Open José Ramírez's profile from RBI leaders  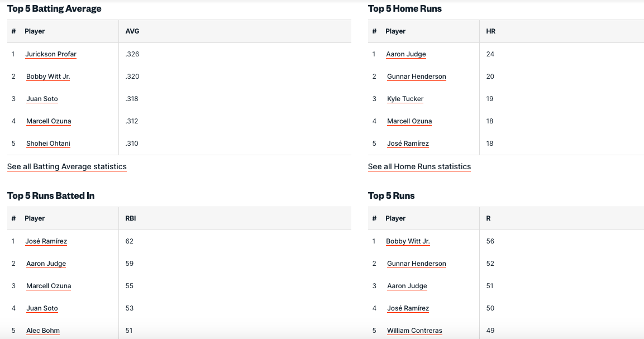coord(46,241)
